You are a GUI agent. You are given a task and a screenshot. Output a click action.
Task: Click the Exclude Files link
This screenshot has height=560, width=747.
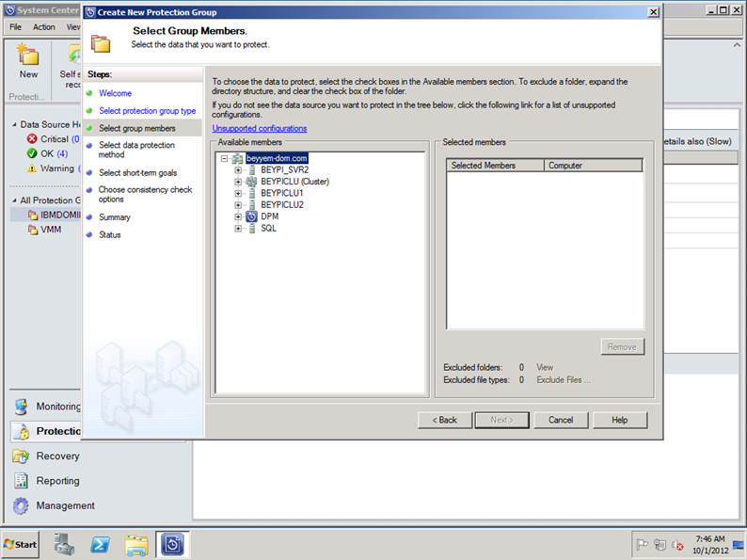pyautogui.click(x=564, y=380)
